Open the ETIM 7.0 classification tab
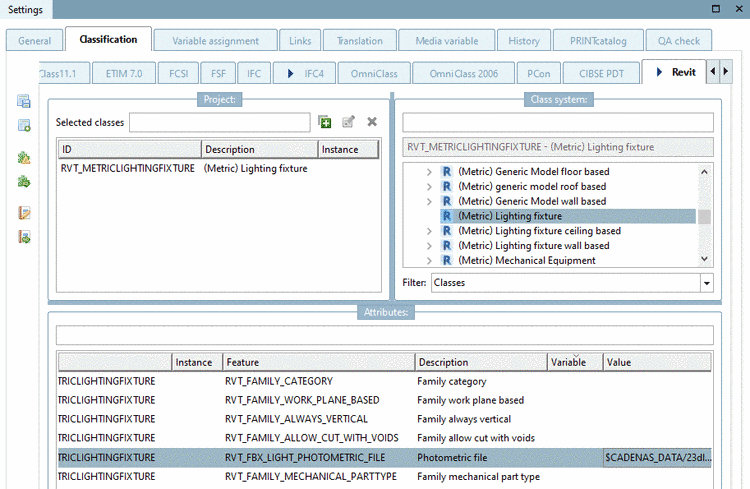The height and width of the screenshot is (489, 750). point(125,73)
